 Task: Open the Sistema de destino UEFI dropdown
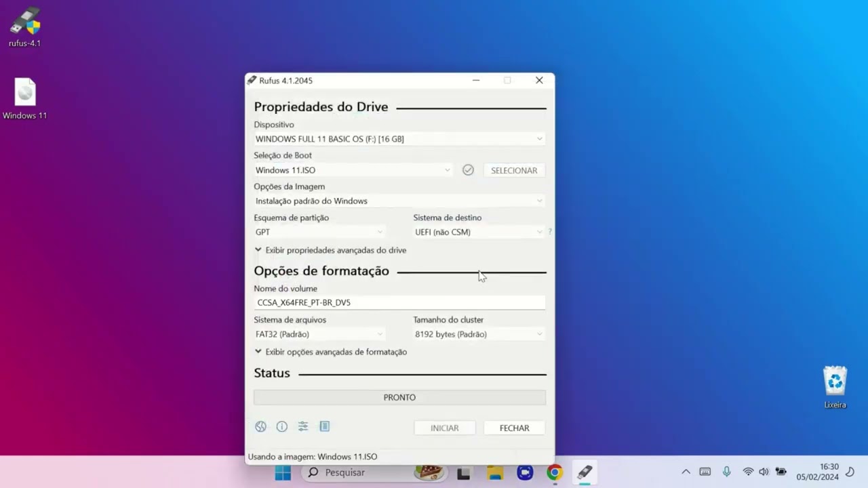coord(479,232)
